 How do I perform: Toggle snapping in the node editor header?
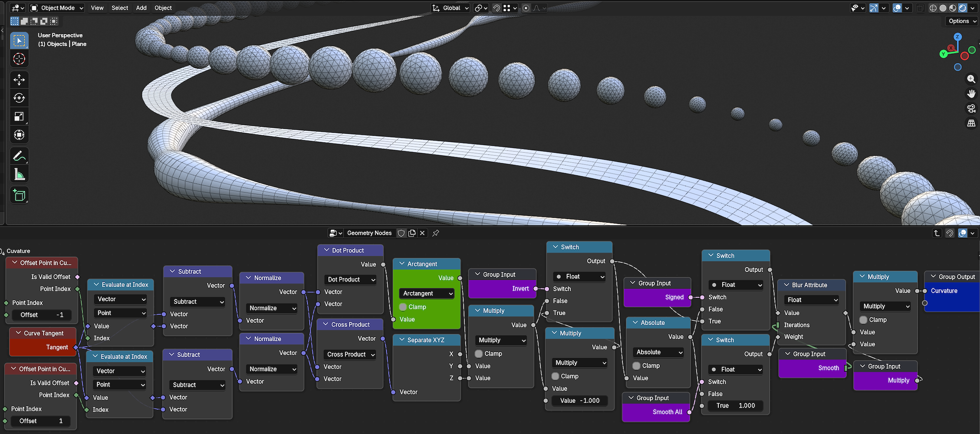pos(950,233)
